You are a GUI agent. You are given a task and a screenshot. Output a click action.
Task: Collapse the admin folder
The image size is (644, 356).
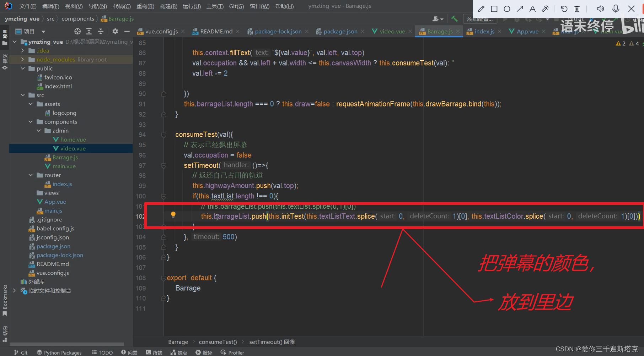[x=39, y=131]
